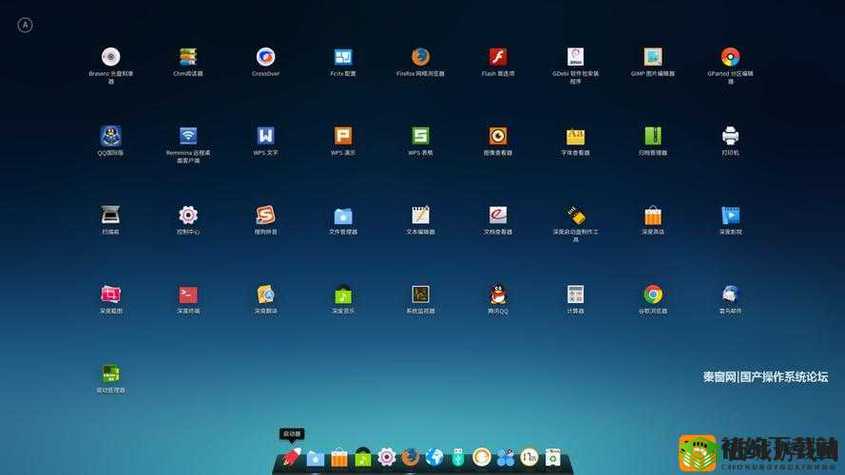Open Deepin Store from the dock

(339, 458)
